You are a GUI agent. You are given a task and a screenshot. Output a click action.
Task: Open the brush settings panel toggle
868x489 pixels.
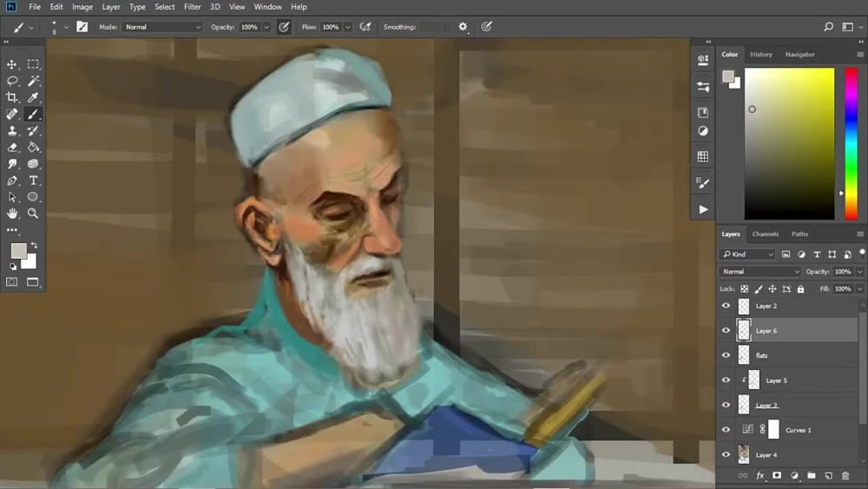[82, 27]
